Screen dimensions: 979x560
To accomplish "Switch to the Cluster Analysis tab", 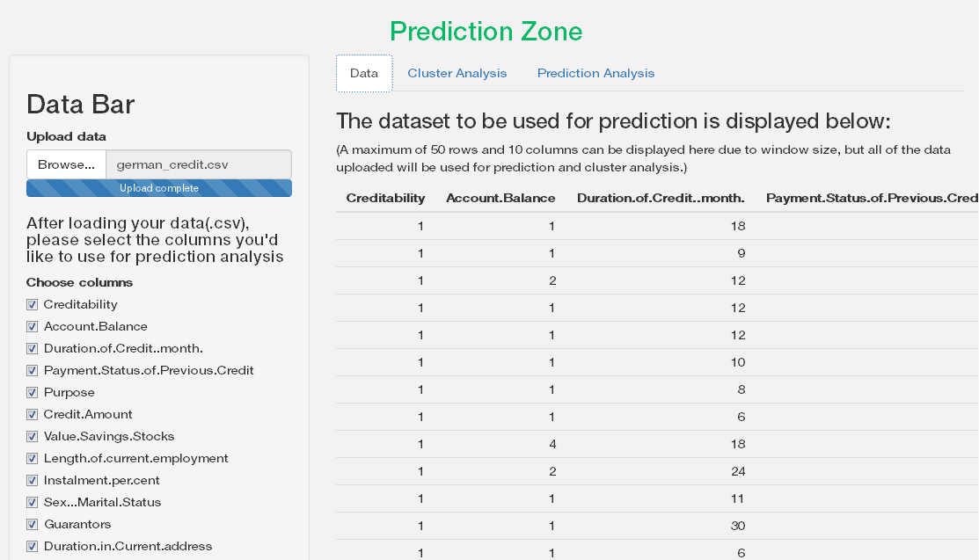I will coord(457,74).
